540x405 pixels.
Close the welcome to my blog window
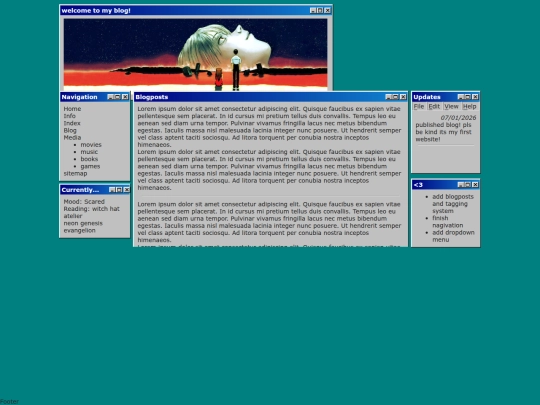tap(328, 11)
